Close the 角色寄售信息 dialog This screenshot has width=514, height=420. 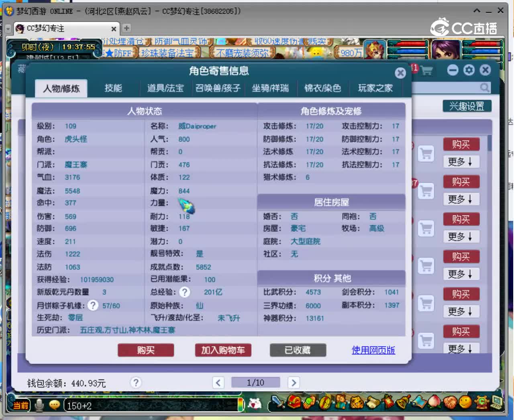coord(400,73)
